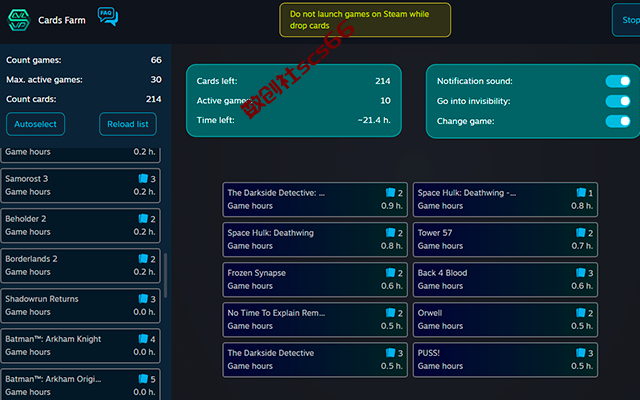Image resolution: width=640 pixels, height=400 pixels.
Task: Click card icon on The Darkside Detective: ... tile
Action: click(x=390, y=192)
